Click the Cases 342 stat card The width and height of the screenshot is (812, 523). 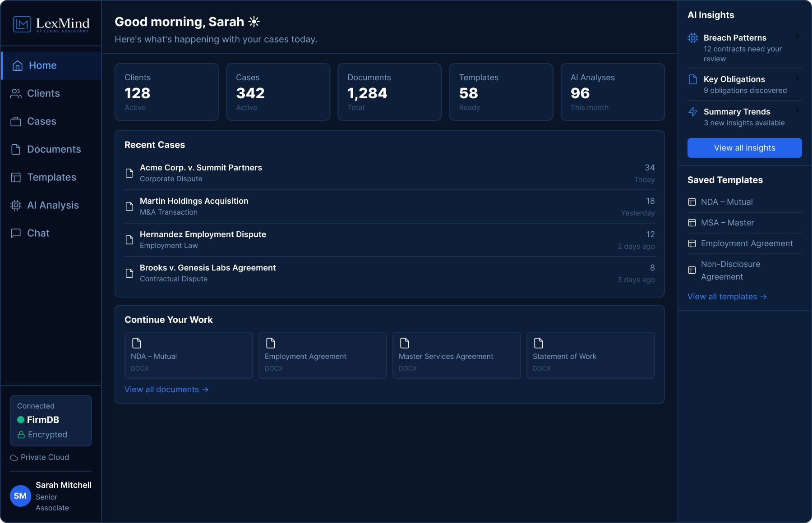pos(278,92)
